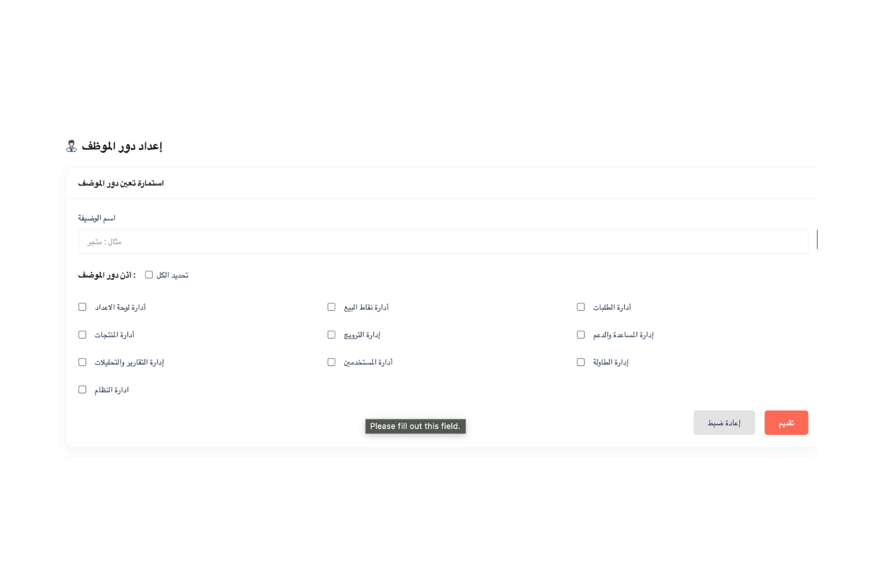Check the تحديد الكل select-all checkbox
Image resolution: width=870 pixels, height=588 pixels.
pos(149,275)
